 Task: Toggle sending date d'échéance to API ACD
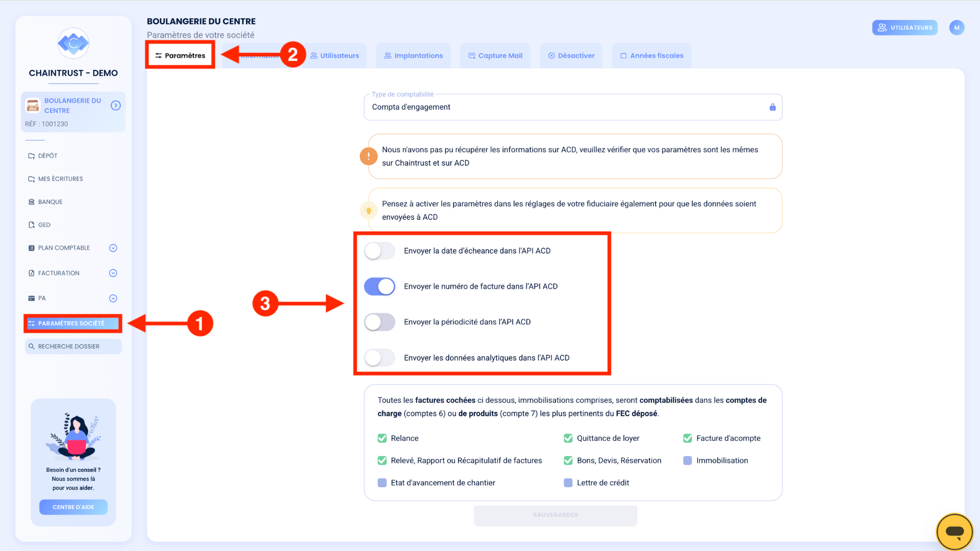pyautogui.click(x=380, y=251)
